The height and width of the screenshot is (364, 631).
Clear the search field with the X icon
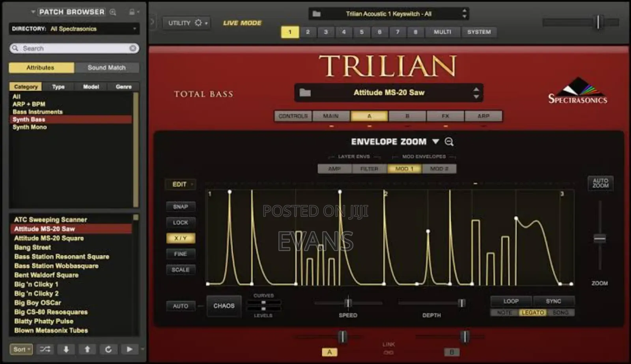133,48
